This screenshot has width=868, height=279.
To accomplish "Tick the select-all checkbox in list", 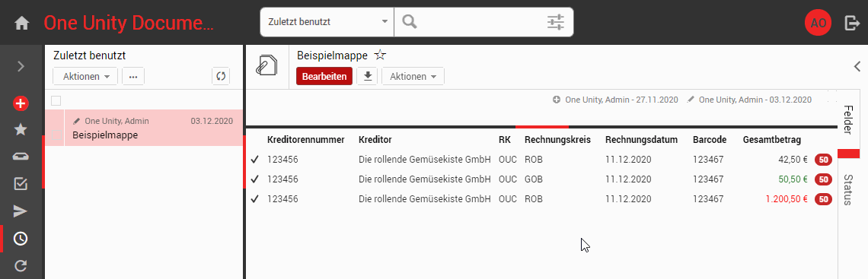I will click(x=56, y=100).
